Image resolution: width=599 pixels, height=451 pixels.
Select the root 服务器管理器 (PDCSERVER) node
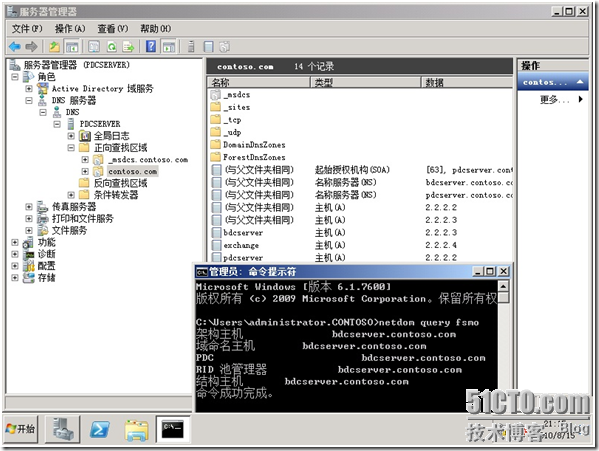(x=76, y=65)
